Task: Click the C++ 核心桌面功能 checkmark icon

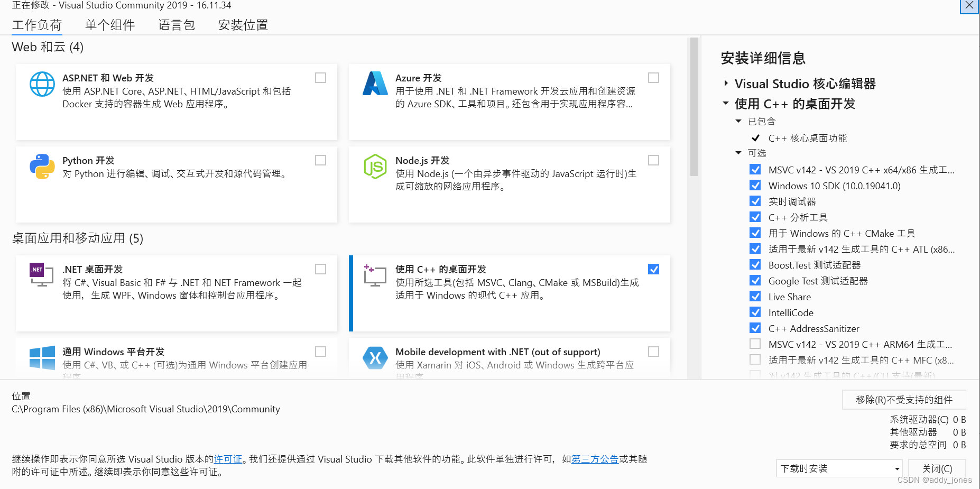Action: [756, 138]
